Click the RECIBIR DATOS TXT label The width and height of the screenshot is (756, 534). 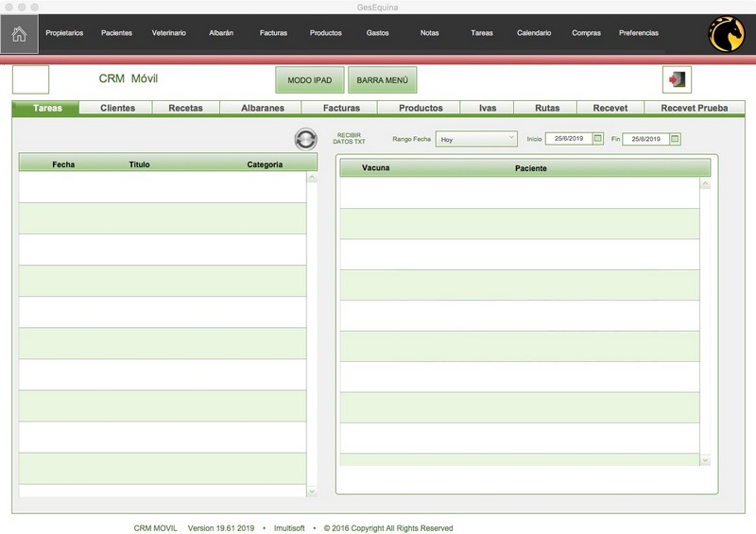[349, 139]
